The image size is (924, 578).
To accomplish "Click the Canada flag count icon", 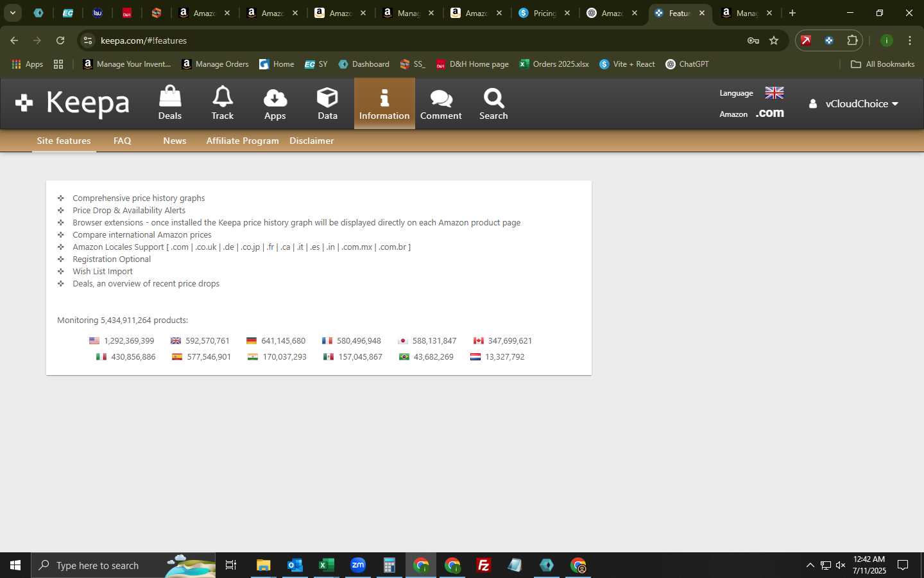I will tap(479, 341).
